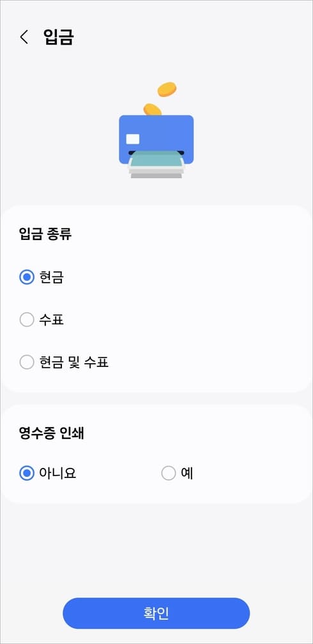
Task: Tap the 예 label text
Action: [x=187, y=473]
